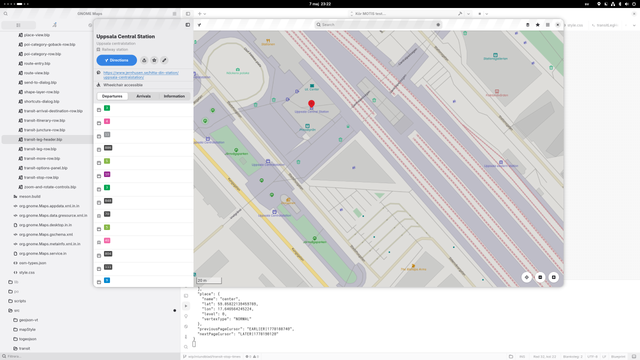Select departure row with badge 848
This screenshot has width=640, height=360.
[144, 202]
